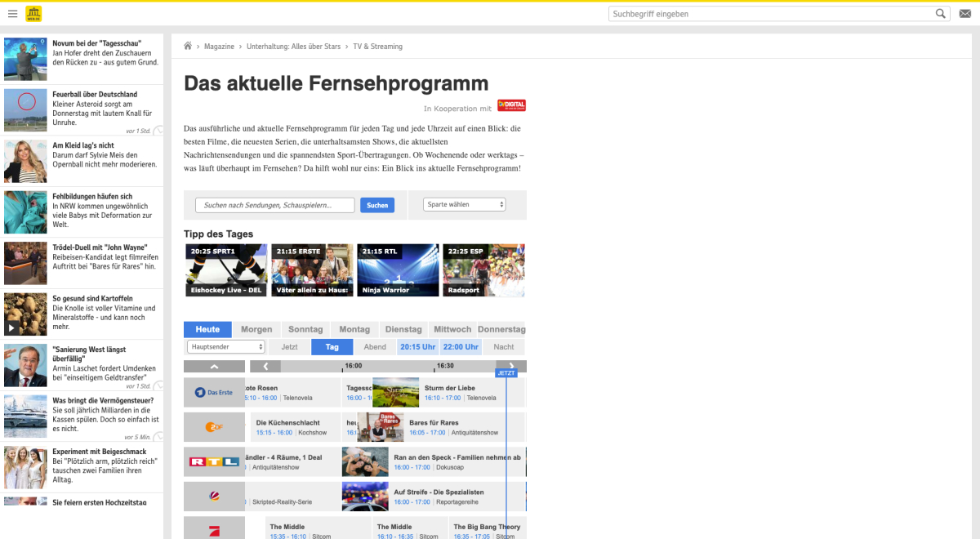The image size is (980, 539).
Task: Click the Bares für Rares thumbnail image
Action: pyautogui.click(x=380, y=427)
